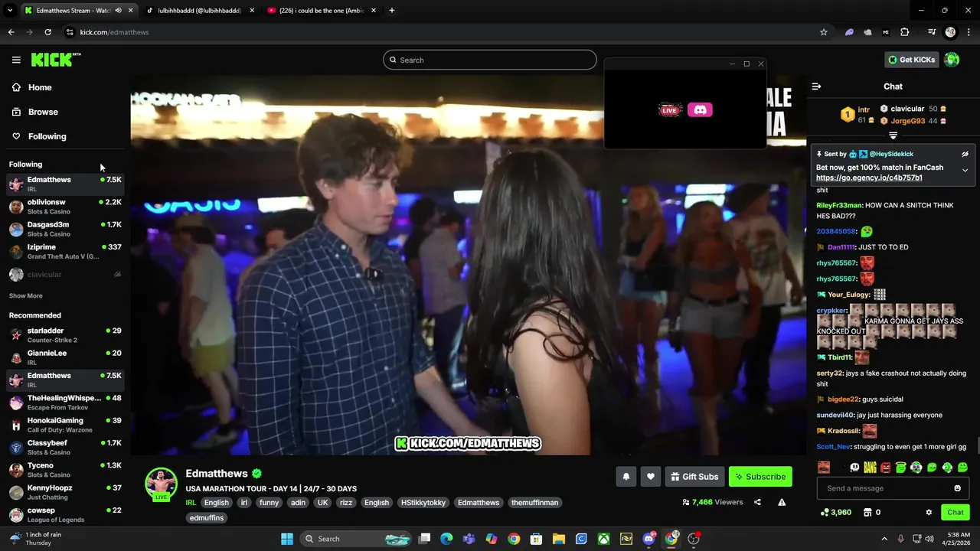Mute the Edmatthews Stream tab audio
This screenshot has height=551, width=980.
tap(118, 11)
